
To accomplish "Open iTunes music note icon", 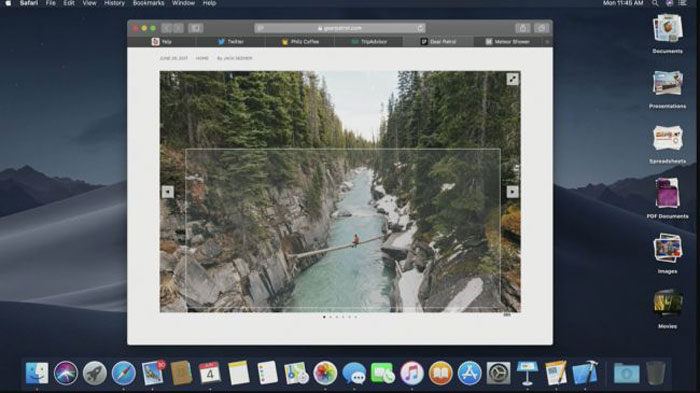I will tap(412, 373).
